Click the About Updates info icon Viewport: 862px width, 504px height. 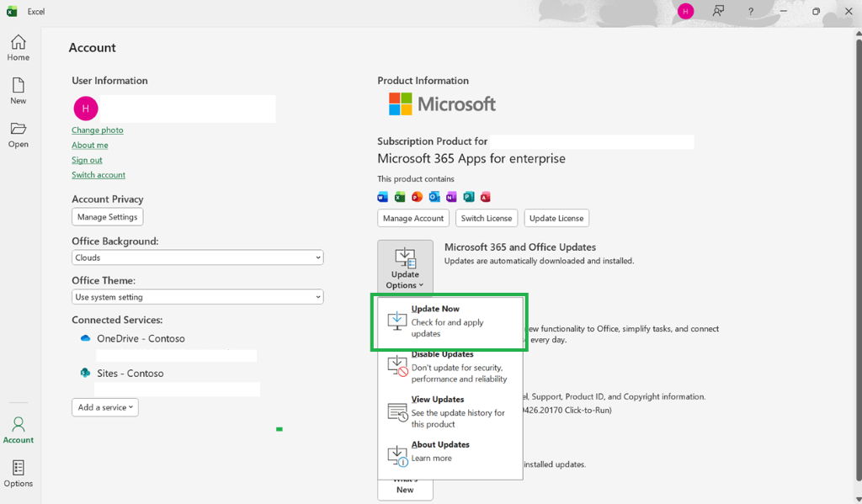point(397,456)
